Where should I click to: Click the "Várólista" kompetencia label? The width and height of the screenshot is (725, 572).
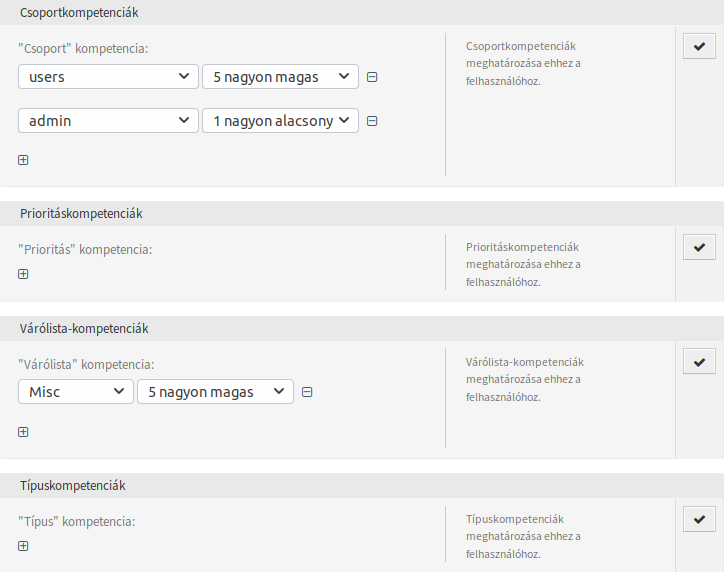pyautogui.click(x=86, y=364)
